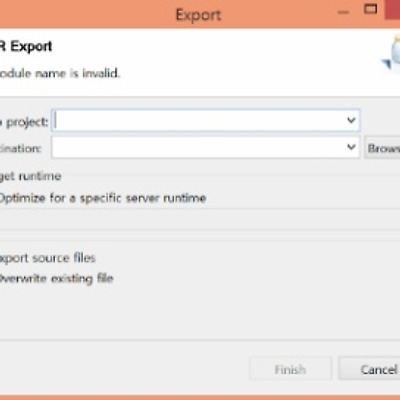Click the Browse button beside Destination
The width and height of the screenshot is (400, 400).
coord(382,148)
